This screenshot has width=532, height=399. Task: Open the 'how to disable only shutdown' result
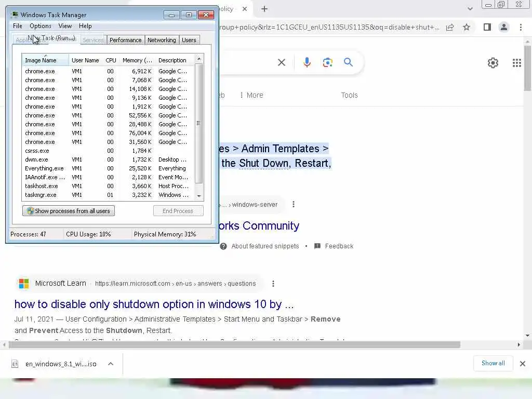pyautogui.click(x=154, y=304)
